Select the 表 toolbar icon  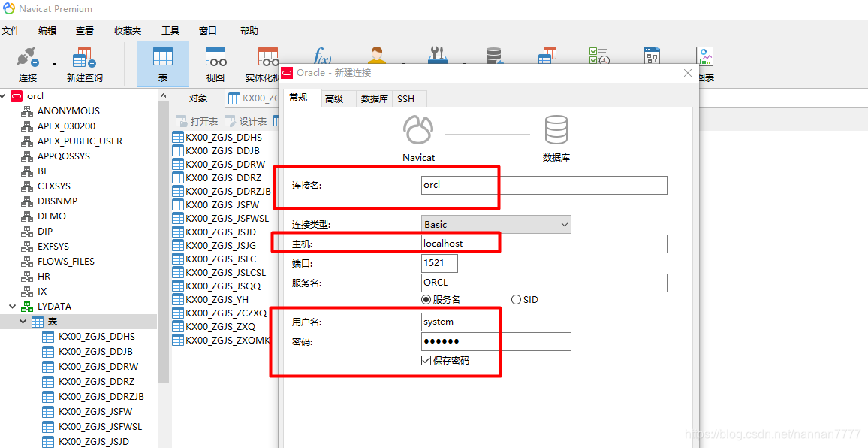point(163,56)
